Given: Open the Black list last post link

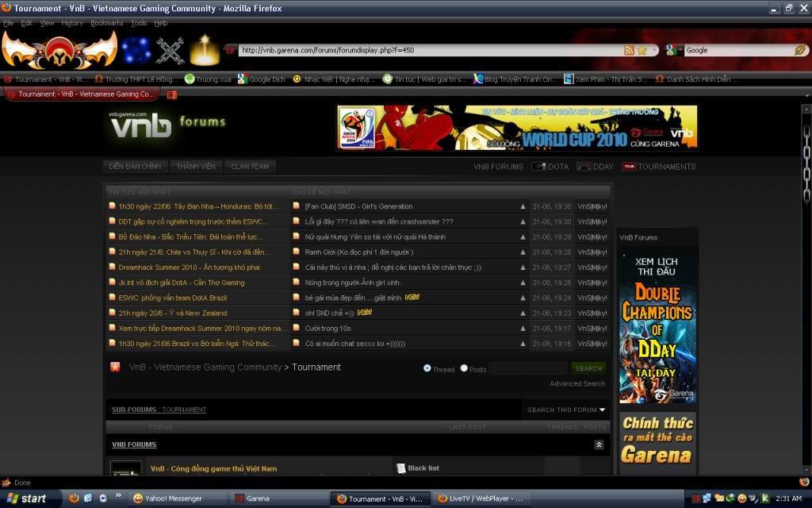Looking at the screenshot, I should pyautogui.click(x=423, y=468).
